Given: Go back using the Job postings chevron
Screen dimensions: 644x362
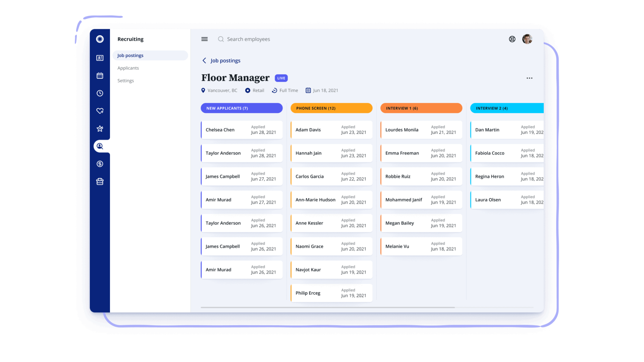Looking at the screenshot, I should tap(204, 61).
